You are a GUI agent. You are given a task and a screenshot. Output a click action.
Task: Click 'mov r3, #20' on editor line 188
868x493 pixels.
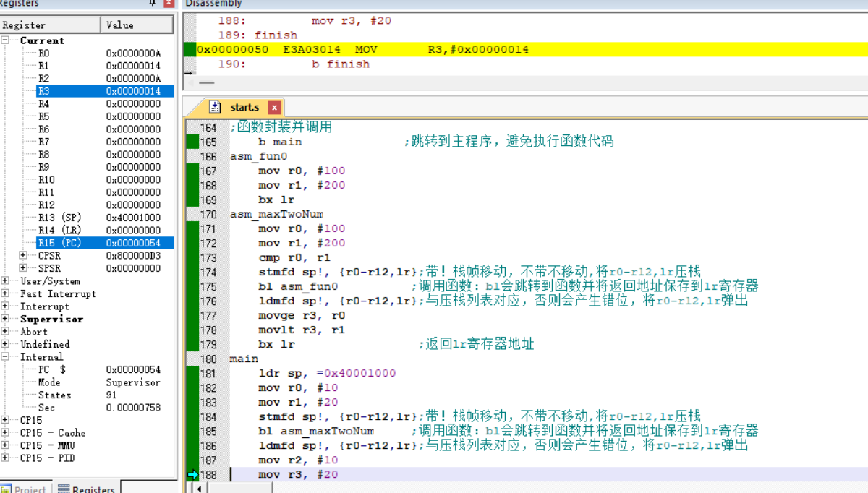(x=298, y=474)
